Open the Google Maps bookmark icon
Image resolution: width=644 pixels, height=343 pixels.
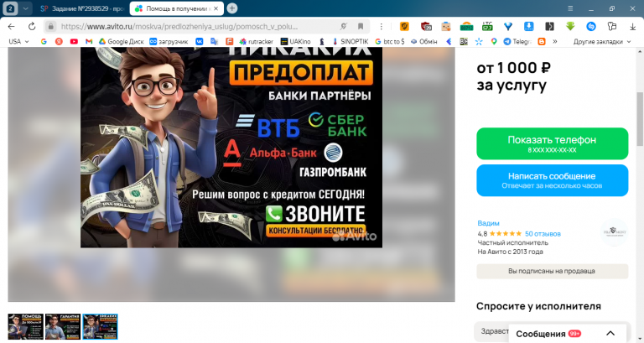(494, 41)
